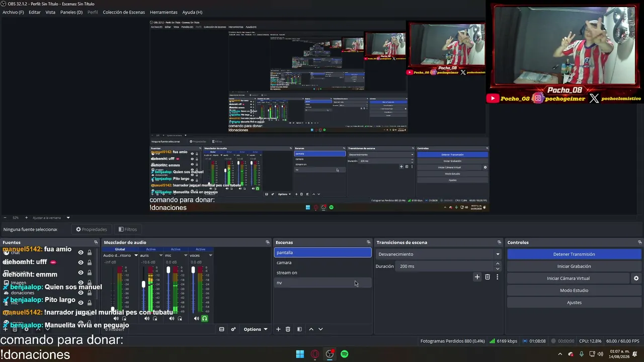Click Detener Transmisión to stop streaming
The width and height of the screenshot is (644, 362).
click(574, 254)
